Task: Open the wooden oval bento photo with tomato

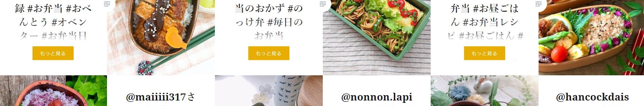Action: pos(591,37)
